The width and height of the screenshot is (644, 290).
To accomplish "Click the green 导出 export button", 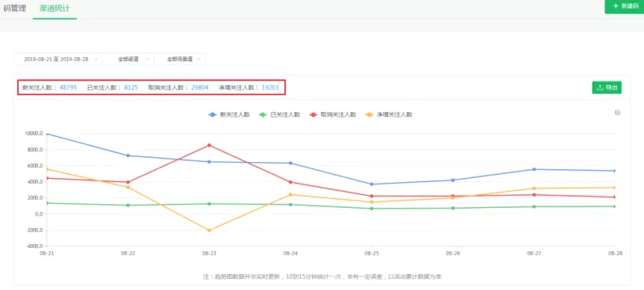I will pos(607,88).
